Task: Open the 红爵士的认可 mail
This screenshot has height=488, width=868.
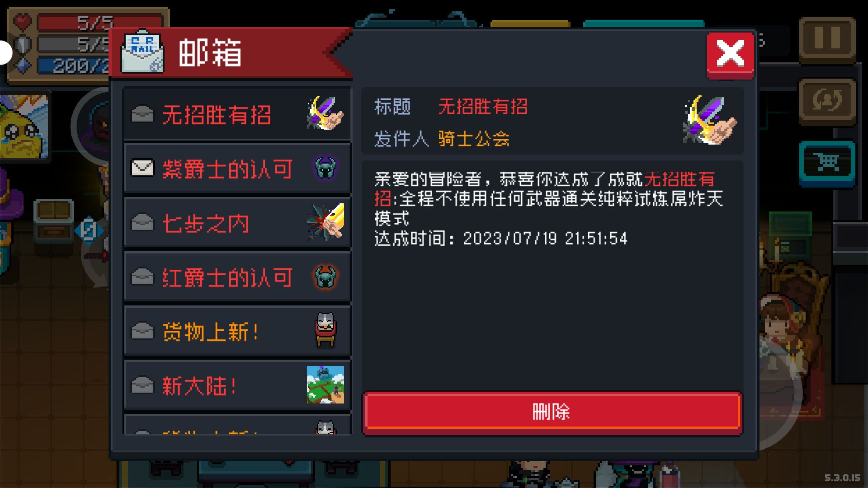Action: pyautogui.click(x=237, y=277)
